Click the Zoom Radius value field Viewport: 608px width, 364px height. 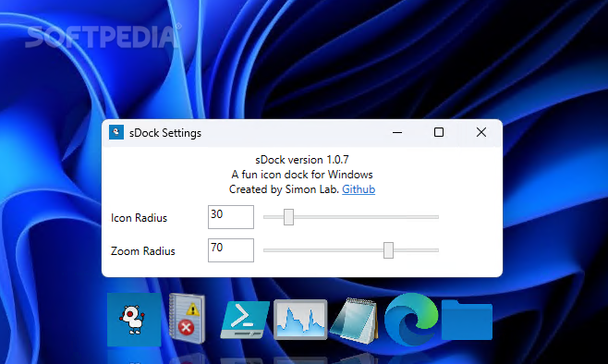(x=231, y=250)
